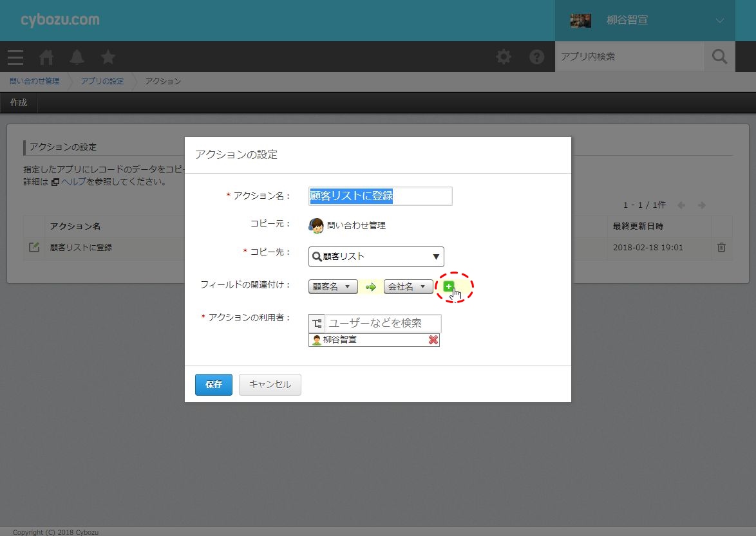Edit the 顧客リストに登録 action row
756x536 pixels.
point(33,247)
